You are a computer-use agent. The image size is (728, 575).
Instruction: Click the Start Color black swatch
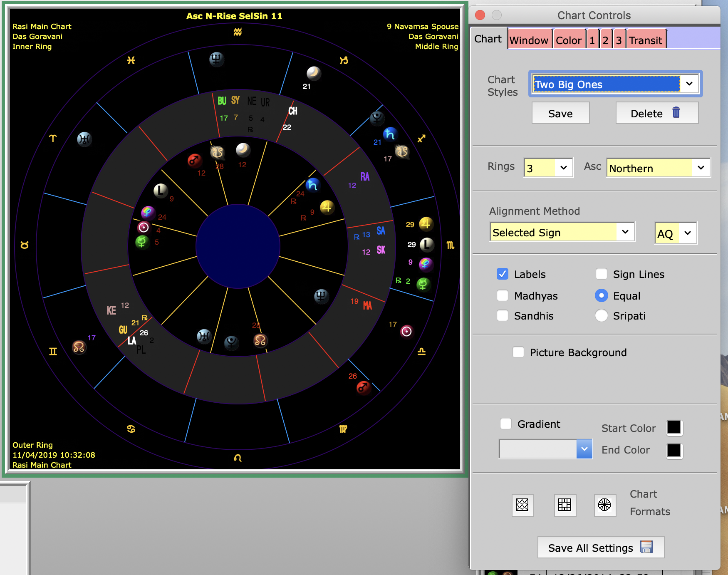(x=674, y=428)
